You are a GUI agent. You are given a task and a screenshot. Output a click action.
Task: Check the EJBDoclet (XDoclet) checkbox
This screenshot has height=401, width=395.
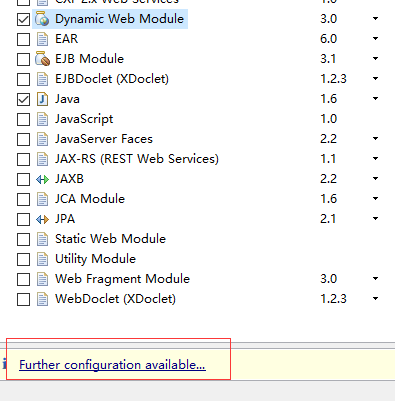(x=23, y=79)
